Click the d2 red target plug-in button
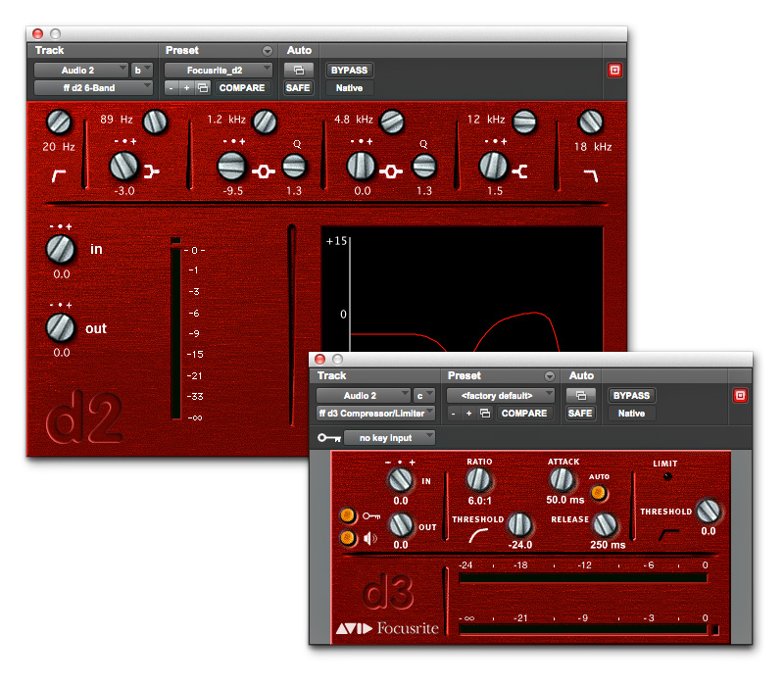 [614, 70]
